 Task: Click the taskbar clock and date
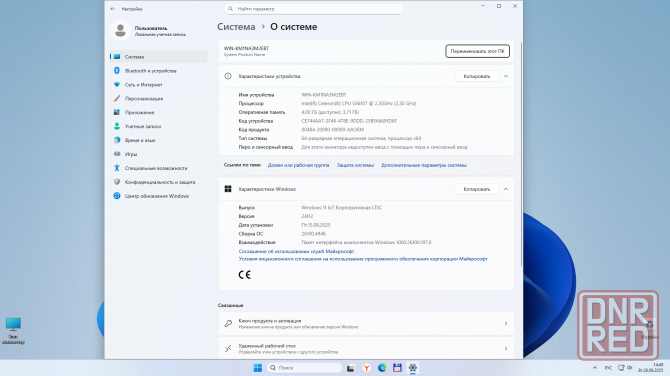click(x=650, y=367)
